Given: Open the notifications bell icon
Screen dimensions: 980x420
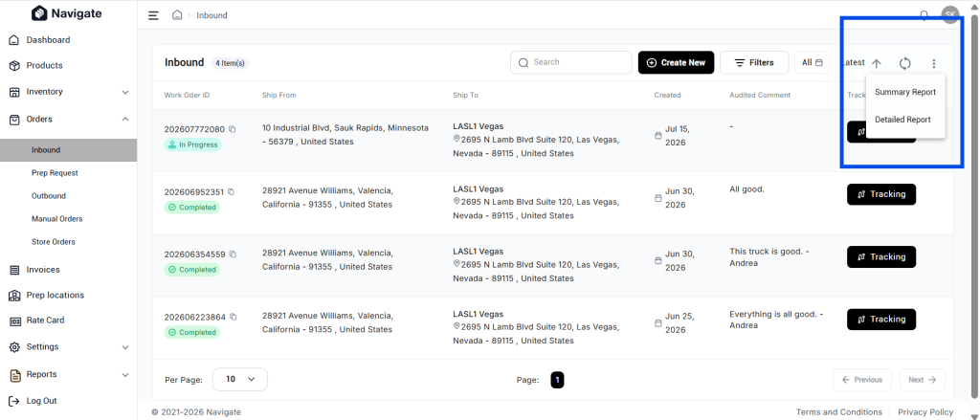Looking at the screenshot, I should [924, 15].
